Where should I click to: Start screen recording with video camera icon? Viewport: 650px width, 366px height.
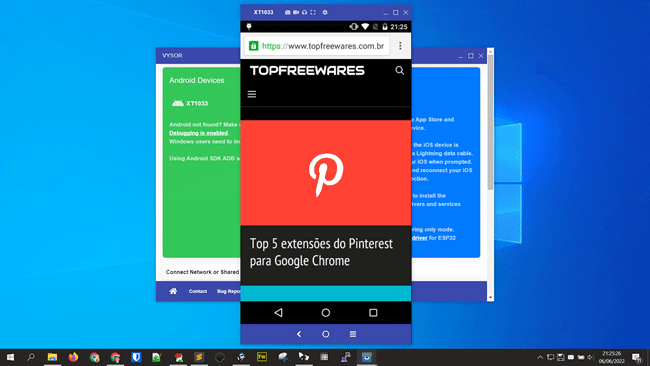click(296, 12)
